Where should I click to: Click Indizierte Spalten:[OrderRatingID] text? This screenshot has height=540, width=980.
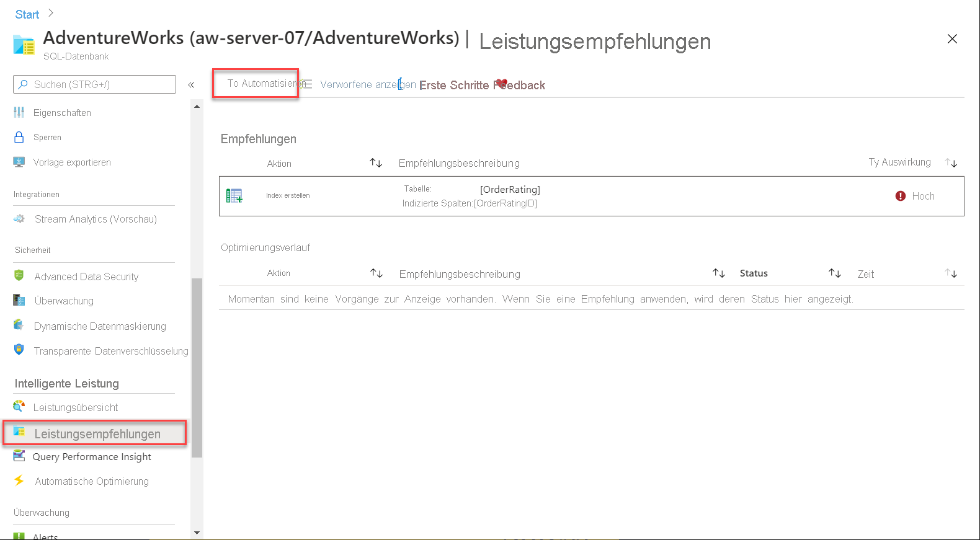(x=470, y=203)
